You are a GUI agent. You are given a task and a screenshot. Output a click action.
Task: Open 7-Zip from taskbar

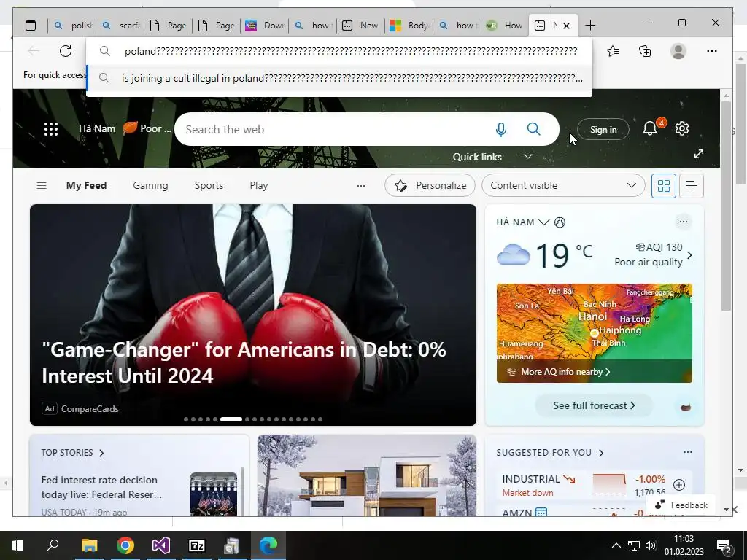click(x=197, y=545)
